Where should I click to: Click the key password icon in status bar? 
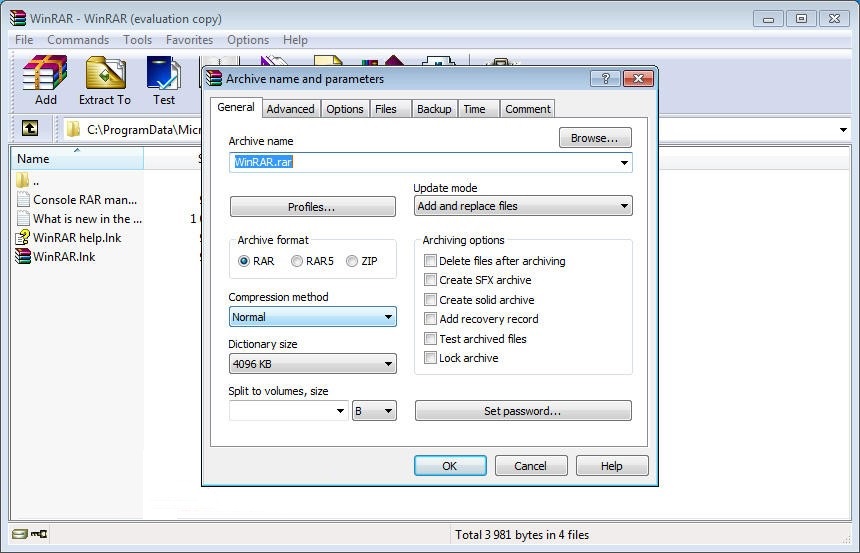pos(39,534)
